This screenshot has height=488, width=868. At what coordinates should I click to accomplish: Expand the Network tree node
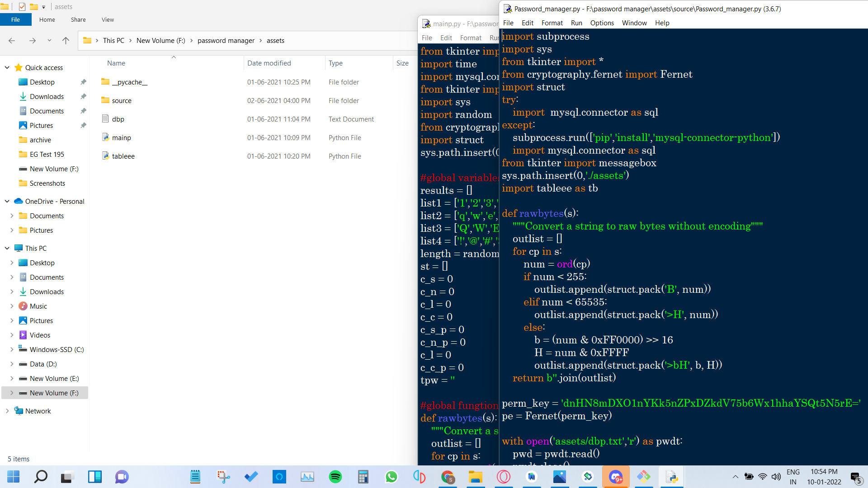click(7, 411)
